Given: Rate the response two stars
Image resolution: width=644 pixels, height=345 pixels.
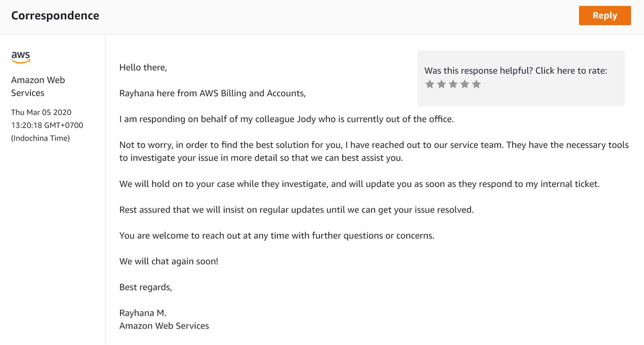Looking at the screenshot, I should tap(441, 84).
